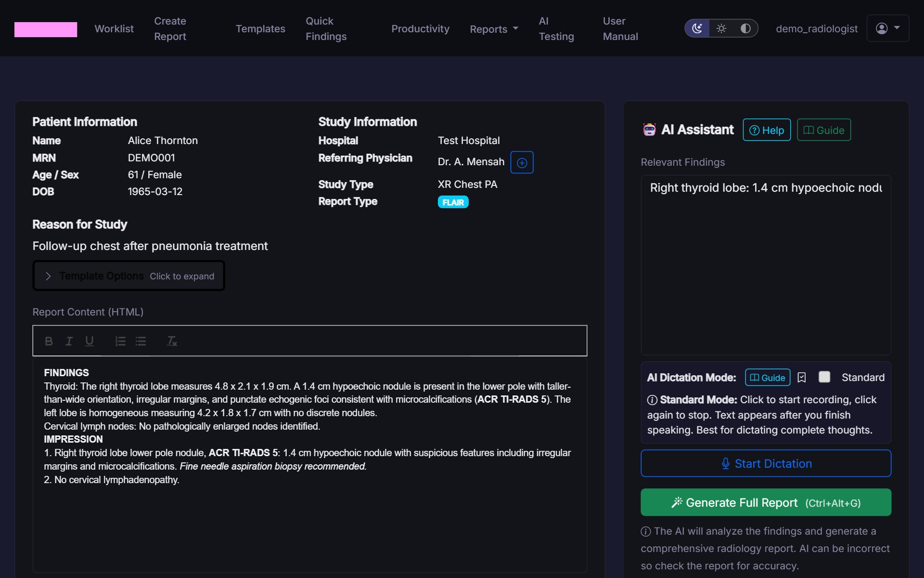Click hospital value Test Hospital
Viewport: 924px width, 578px height.
click(x=469, y=141)
